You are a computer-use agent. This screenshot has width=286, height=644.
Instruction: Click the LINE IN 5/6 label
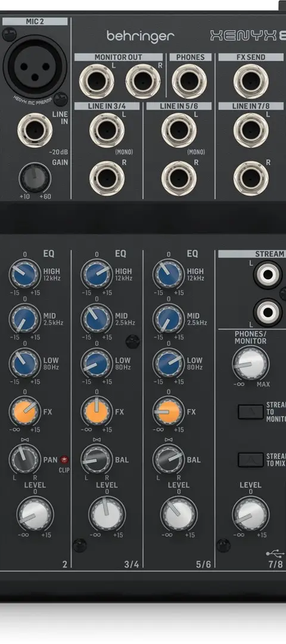tap(179, 106)
